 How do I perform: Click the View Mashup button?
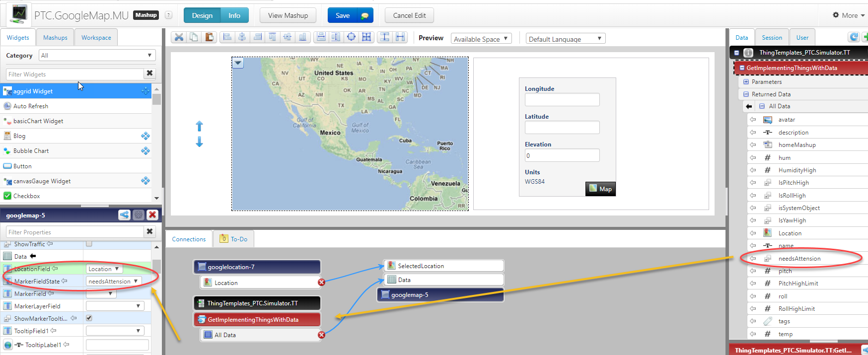point(288,15)
